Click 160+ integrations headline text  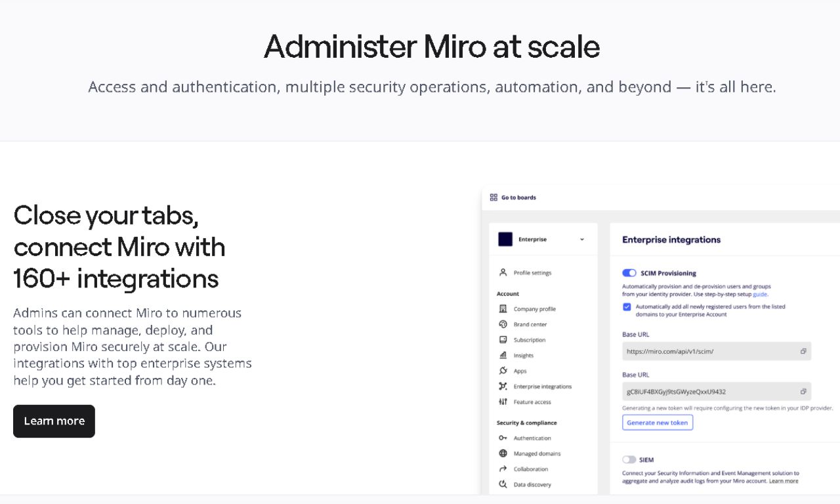116,279
